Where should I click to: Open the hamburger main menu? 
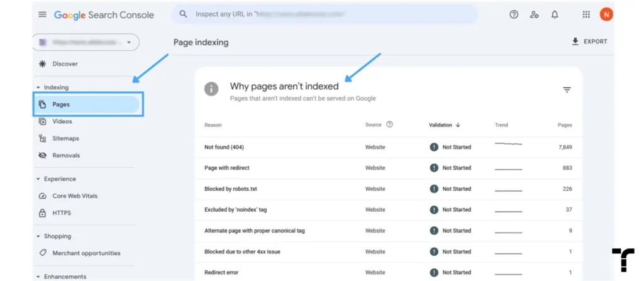42,14
